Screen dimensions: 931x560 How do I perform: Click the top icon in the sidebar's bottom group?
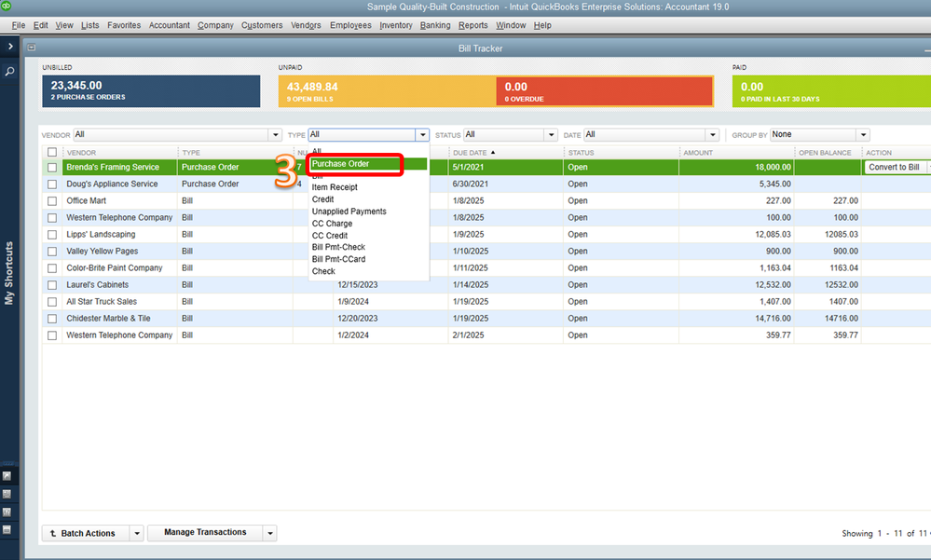tap(7, 475)
